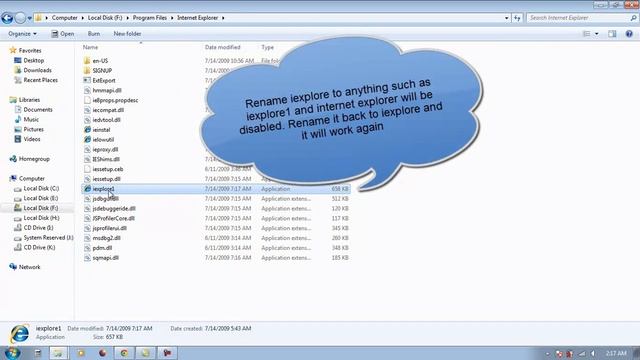Viewport: 640px width, 360px height.
Task: Open the Organize menu
Action: pyautogui.click(x=22, y=34)
